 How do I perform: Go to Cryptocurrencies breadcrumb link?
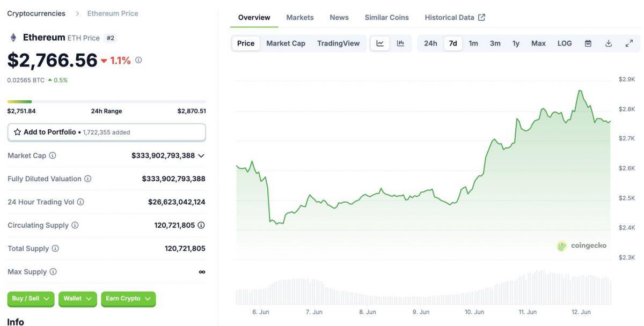pyautogui.click(x=36, y=13)
